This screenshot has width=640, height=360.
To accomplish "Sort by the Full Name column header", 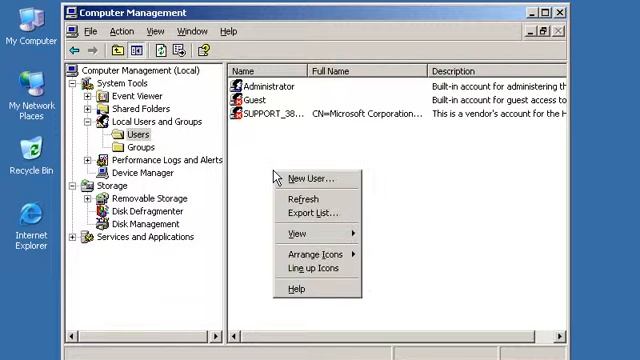I will [x=367, y=71].
